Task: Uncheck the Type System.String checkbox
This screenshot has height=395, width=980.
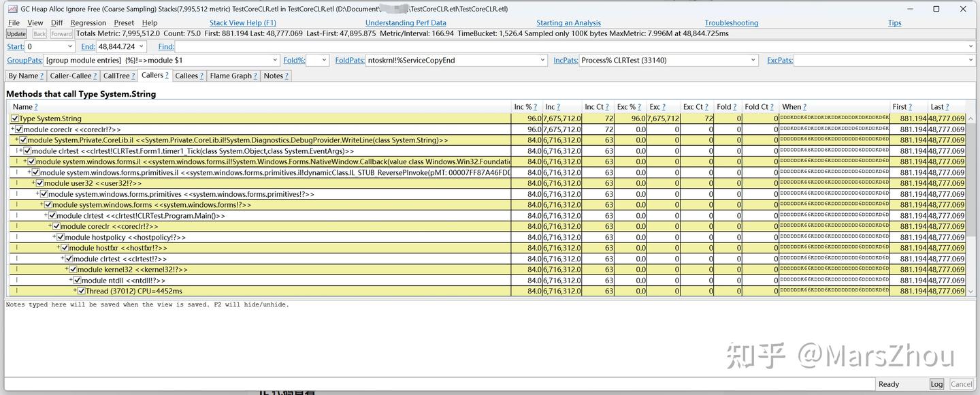Action: (x=16, y=118)
